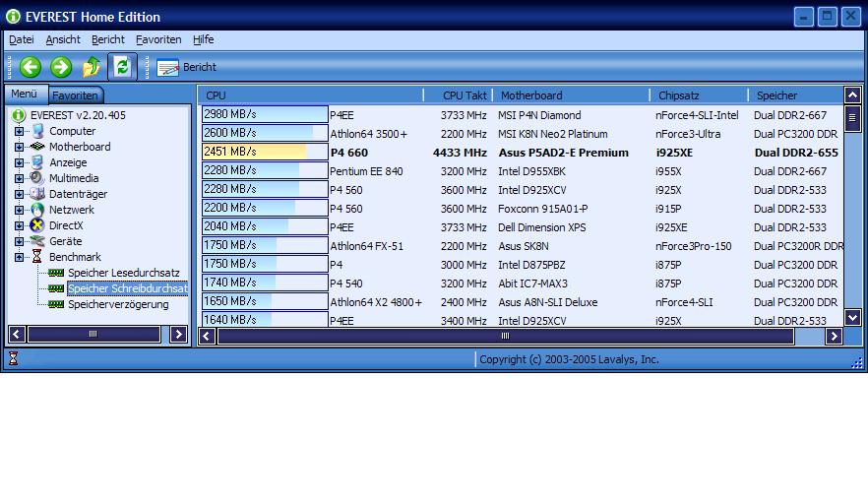Switch to the Favoriten tab

75,95
